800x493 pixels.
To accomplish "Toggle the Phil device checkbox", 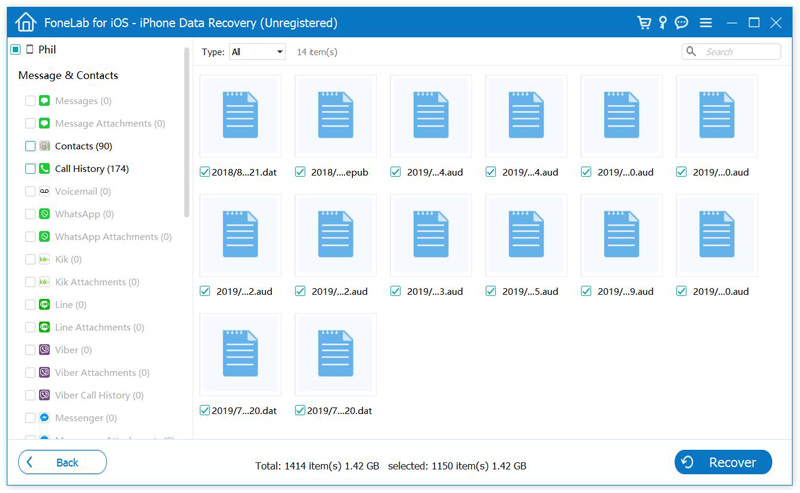I will (x=15, y=49).
